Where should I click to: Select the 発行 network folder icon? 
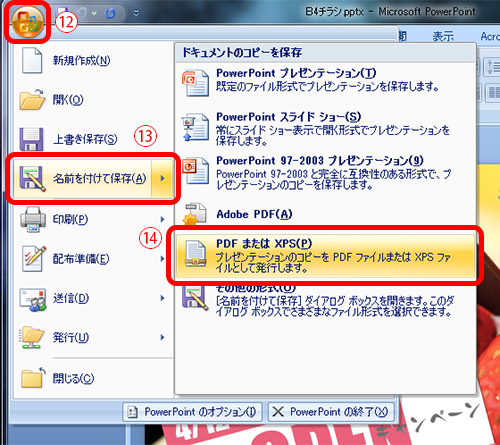click(x=33, y=337)
